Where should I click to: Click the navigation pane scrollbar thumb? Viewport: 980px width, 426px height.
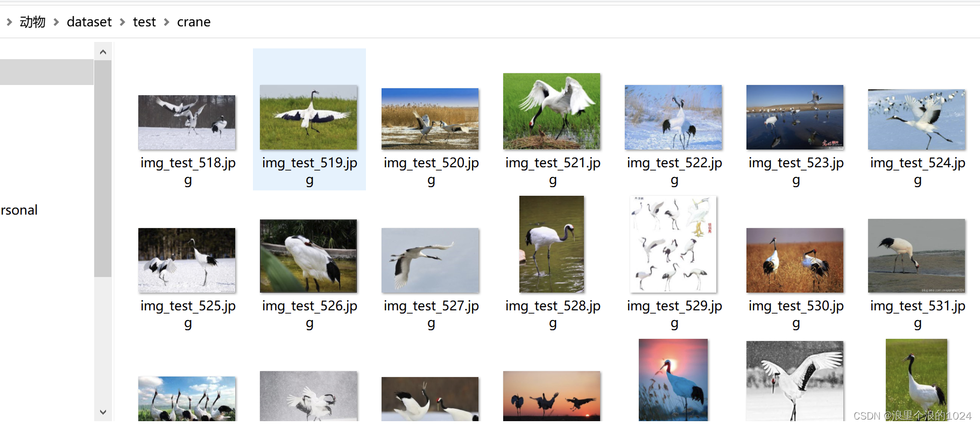tap(103, 168)
